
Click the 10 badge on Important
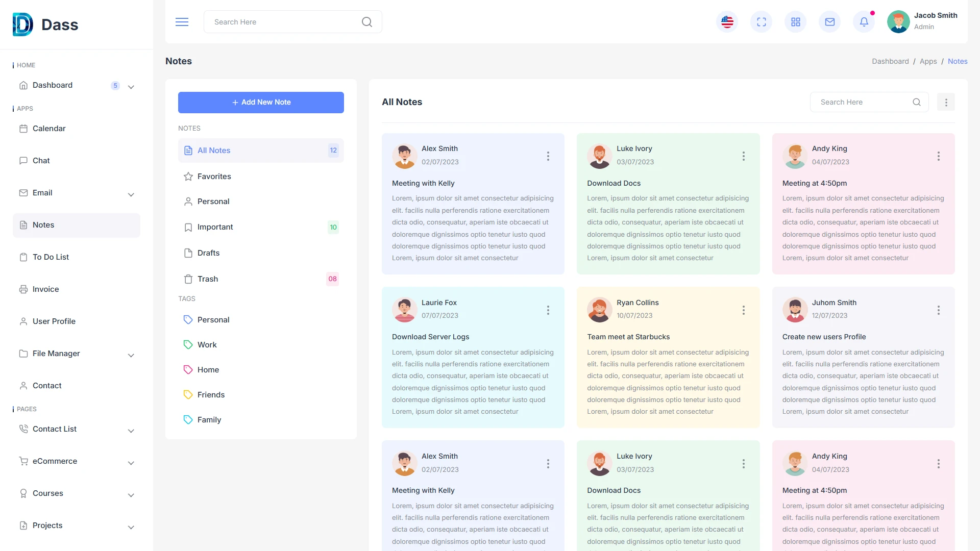coord(333,228)
